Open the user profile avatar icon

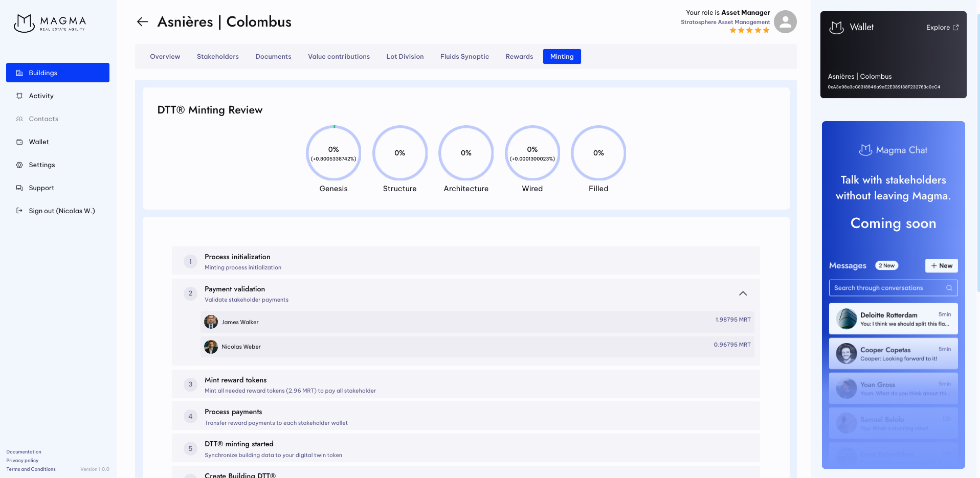785,21
